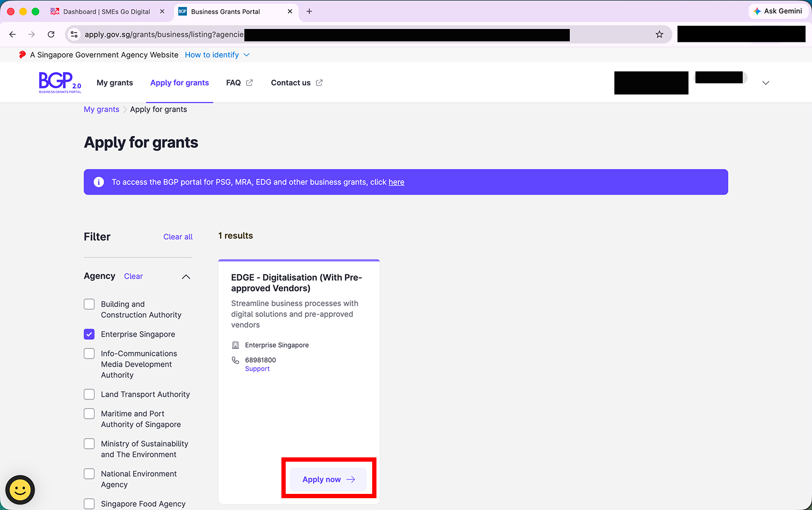Click the building icon beside Enterprise Singapore
The height and width of the screenshot is (510, 812).
tap(235, 345)
